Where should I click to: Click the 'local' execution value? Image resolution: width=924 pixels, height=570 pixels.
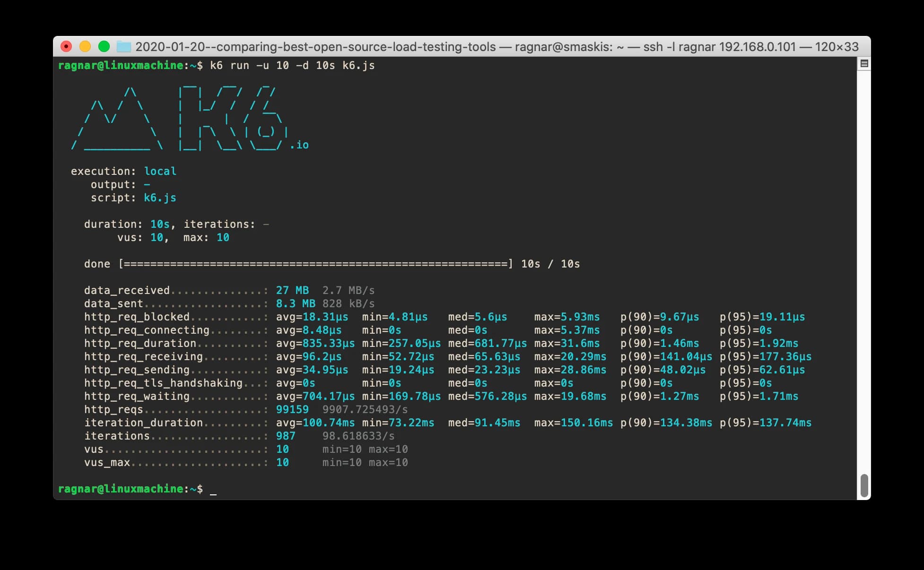(x=160, y=171)
